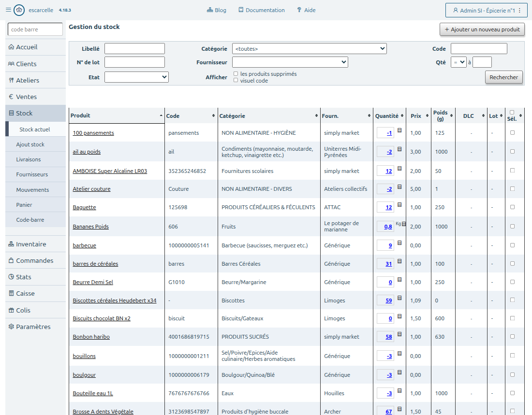Check the select-all Sél. header checkbox
The height and width of the screenshot is (415, 532).
(x=512, y=112)
